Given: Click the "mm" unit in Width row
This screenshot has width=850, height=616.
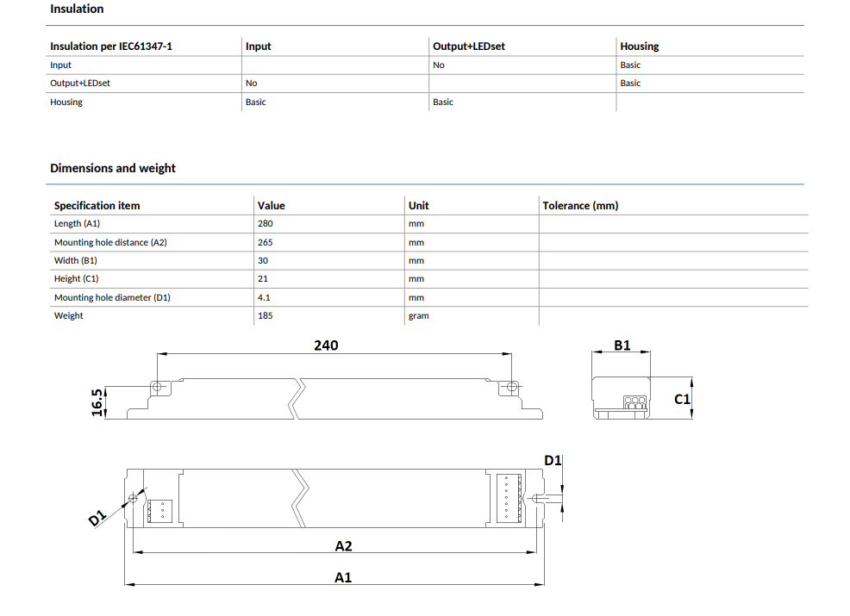Looking at the screenshot, I should click(416, 260).
